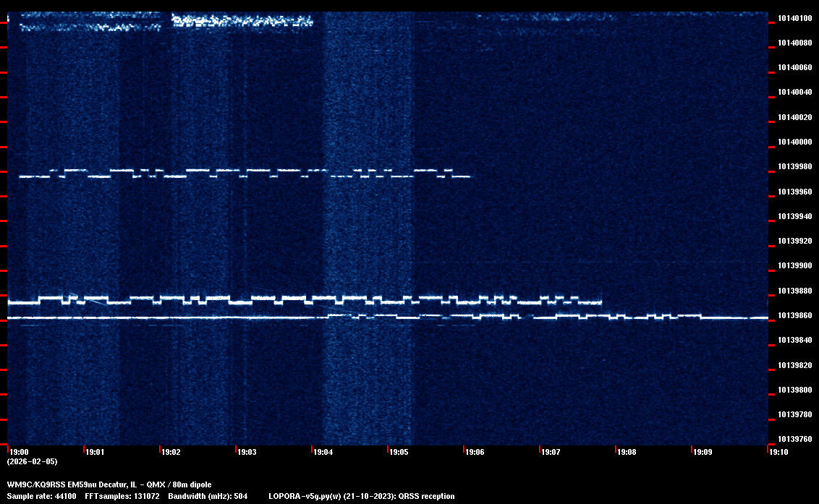Click the 19:01 time axis label
Screen dimensions: 819x504
tap(95, 452)
